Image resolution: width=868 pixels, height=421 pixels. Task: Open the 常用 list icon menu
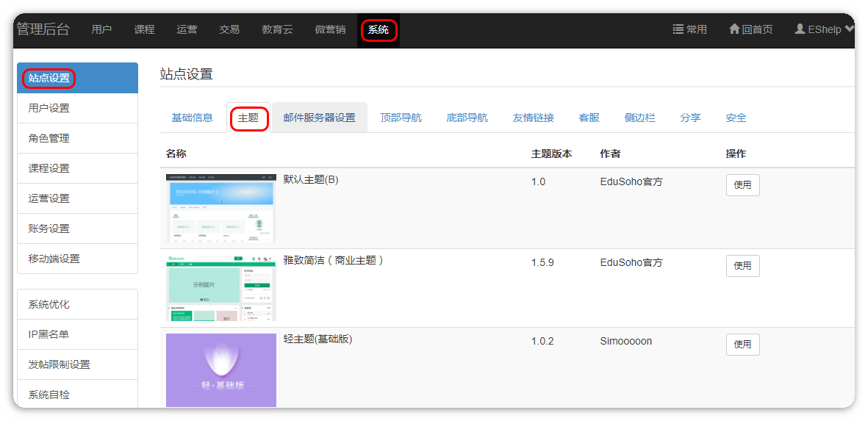coord(678,29)
